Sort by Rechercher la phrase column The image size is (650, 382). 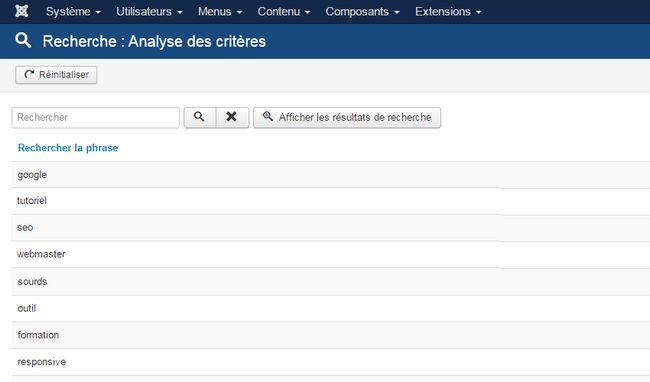click(68, 148)
